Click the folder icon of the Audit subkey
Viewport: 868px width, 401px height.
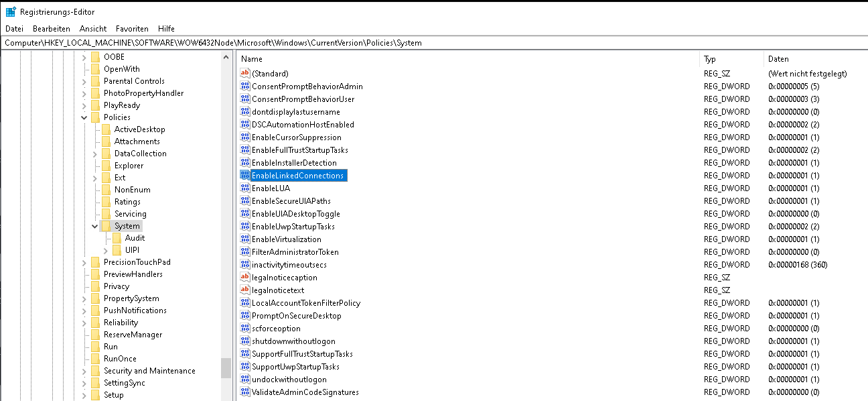click(x=117, y=237)
